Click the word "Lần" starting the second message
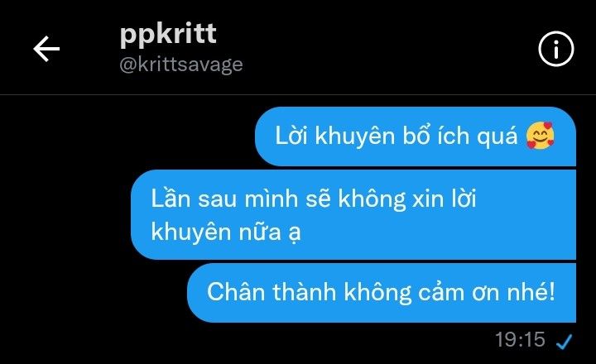 point(171,198)
